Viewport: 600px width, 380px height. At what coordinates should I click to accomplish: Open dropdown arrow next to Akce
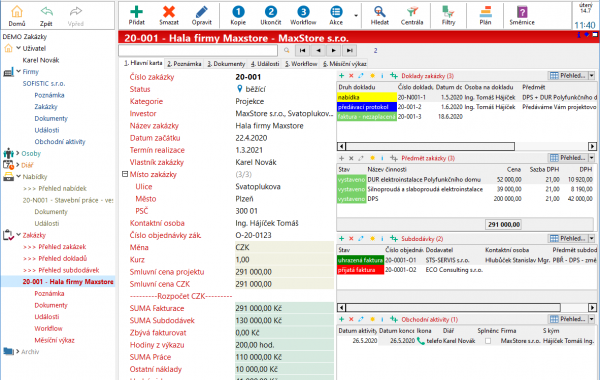click(x=356, y=16)
